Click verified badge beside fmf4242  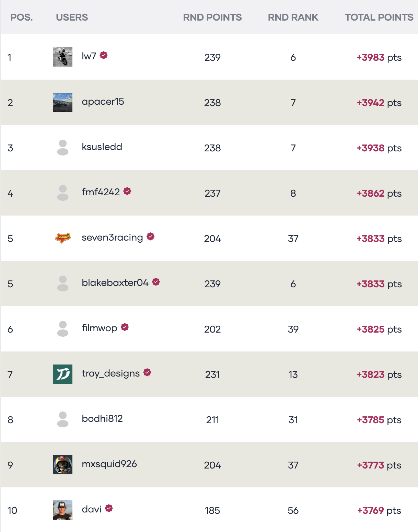point(127,191)
